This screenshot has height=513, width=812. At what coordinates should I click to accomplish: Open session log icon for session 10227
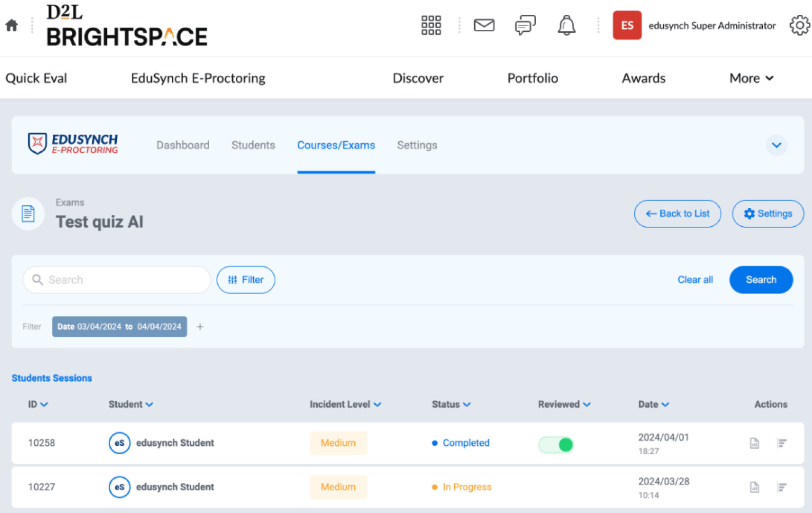782,487
